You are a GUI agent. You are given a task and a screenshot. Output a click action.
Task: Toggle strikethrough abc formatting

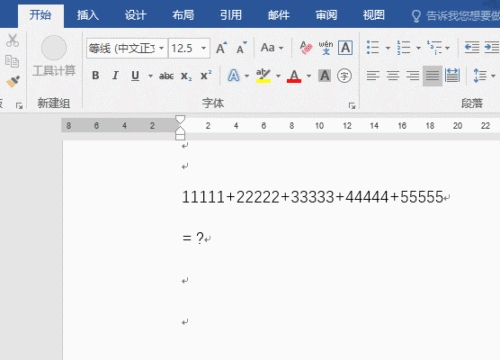(x=166, y=76)
